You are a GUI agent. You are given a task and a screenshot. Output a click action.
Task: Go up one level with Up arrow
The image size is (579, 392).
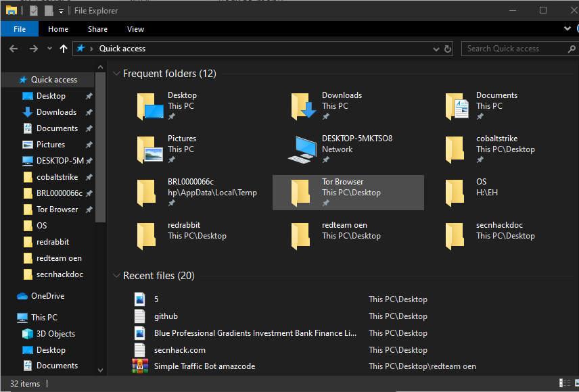coord(64,49)
